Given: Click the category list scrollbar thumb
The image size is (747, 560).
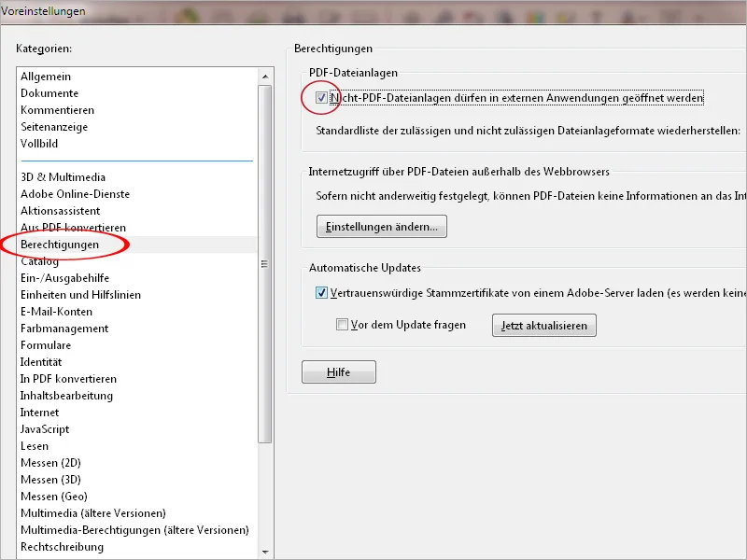Looking at the screenshot, I should click(265, 264).
